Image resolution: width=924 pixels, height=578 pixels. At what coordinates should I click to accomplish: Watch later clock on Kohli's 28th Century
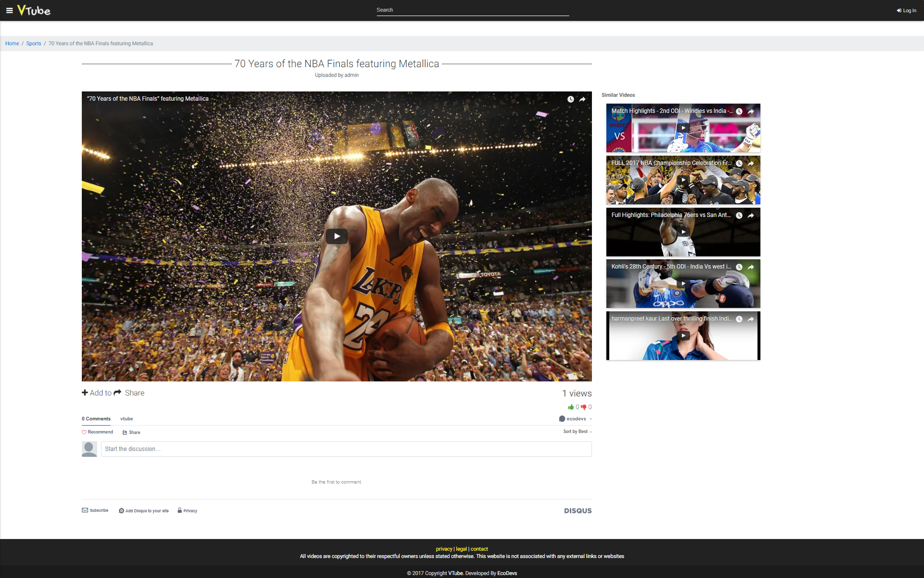coord(739,267)
